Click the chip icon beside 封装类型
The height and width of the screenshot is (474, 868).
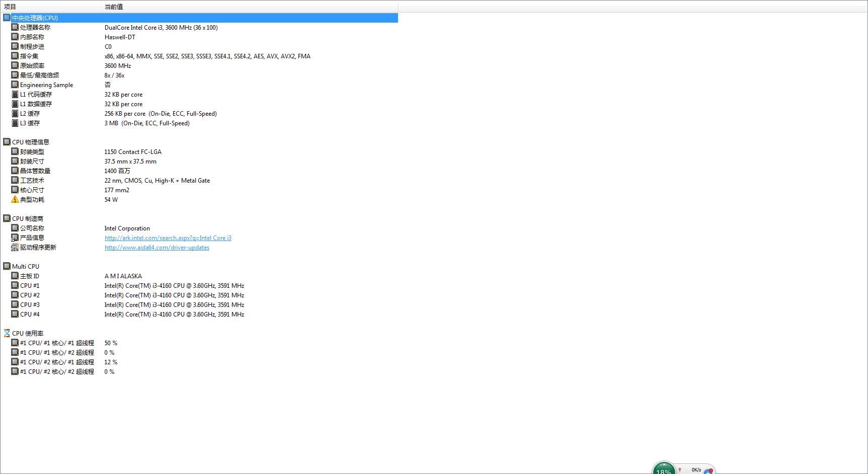pyautogui.click(x=15, y=151)
